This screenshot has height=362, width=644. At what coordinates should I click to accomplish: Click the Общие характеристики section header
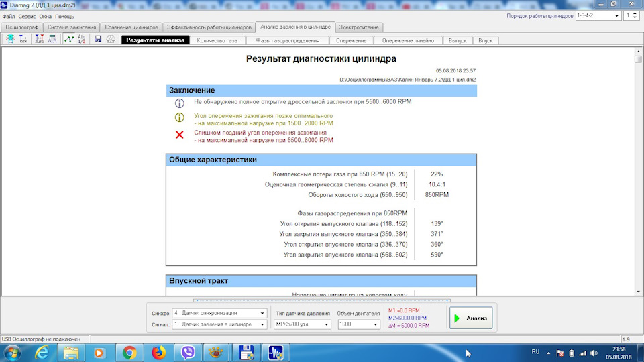click(x=321, y=160)
